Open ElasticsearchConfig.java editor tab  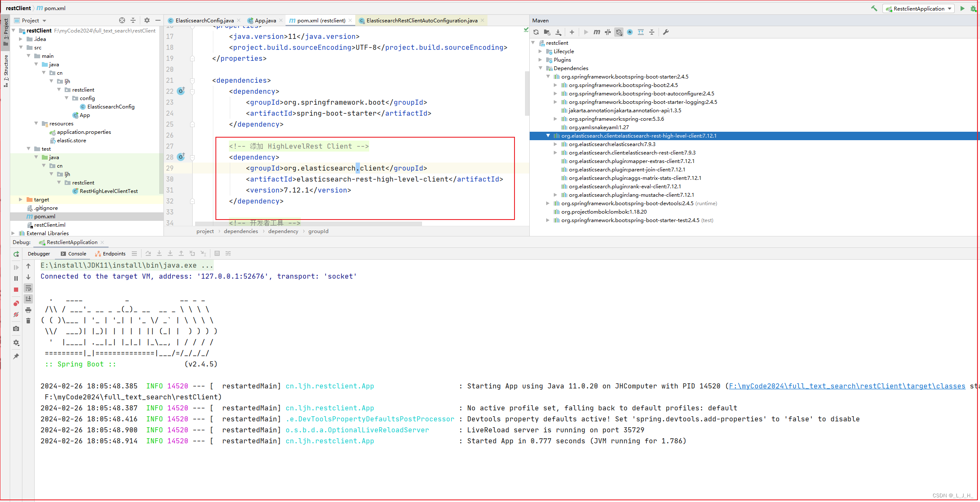pos(204,20)
